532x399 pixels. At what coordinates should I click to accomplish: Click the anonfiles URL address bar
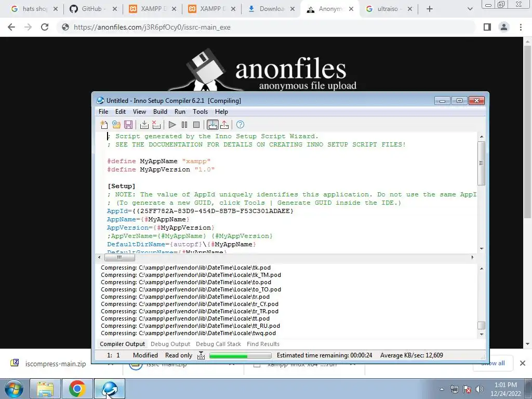click(267, 27)
